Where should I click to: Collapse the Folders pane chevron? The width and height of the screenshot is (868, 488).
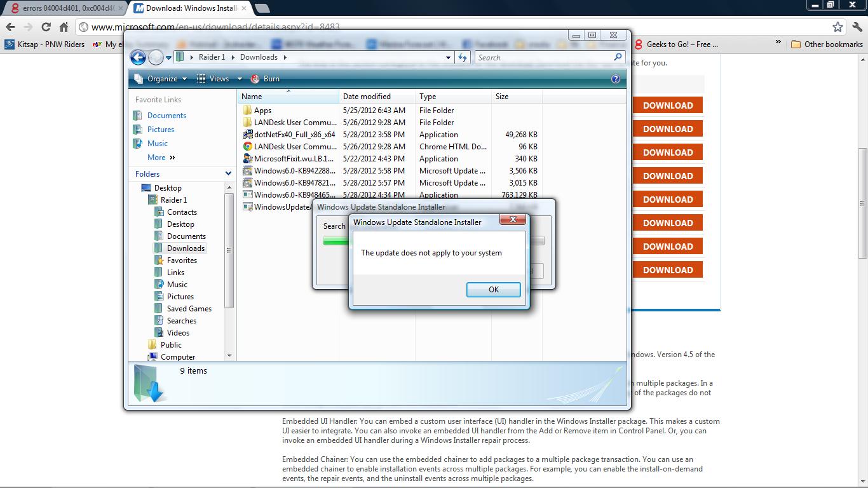pos(228,173)
